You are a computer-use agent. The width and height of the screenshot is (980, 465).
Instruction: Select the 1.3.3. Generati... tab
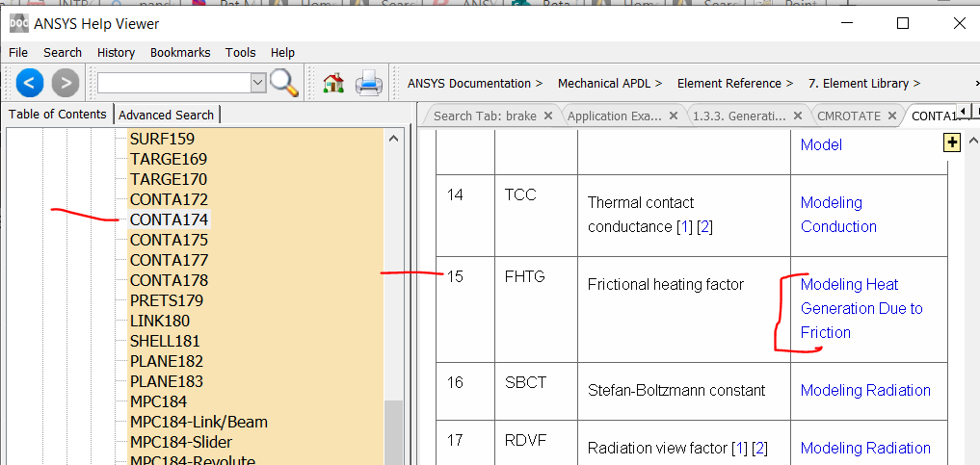click(739, 116)
